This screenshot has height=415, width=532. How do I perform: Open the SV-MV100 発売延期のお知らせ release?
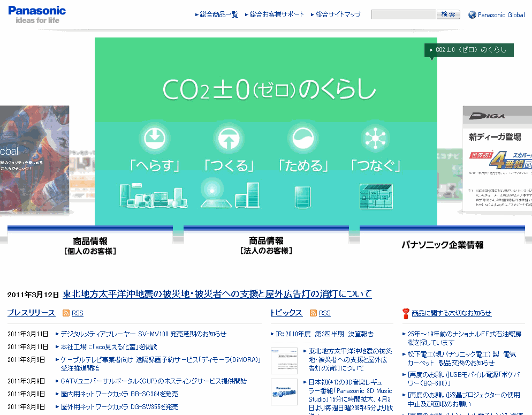(143, 334)
